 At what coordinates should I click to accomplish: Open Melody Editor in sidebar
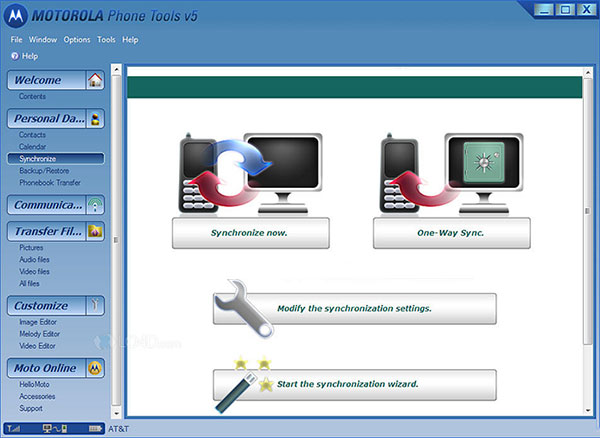click(39, 334)
